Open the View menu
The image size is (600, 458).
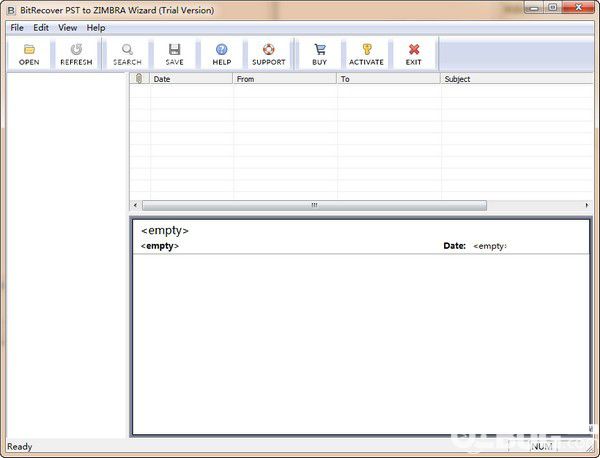(68, 28)
